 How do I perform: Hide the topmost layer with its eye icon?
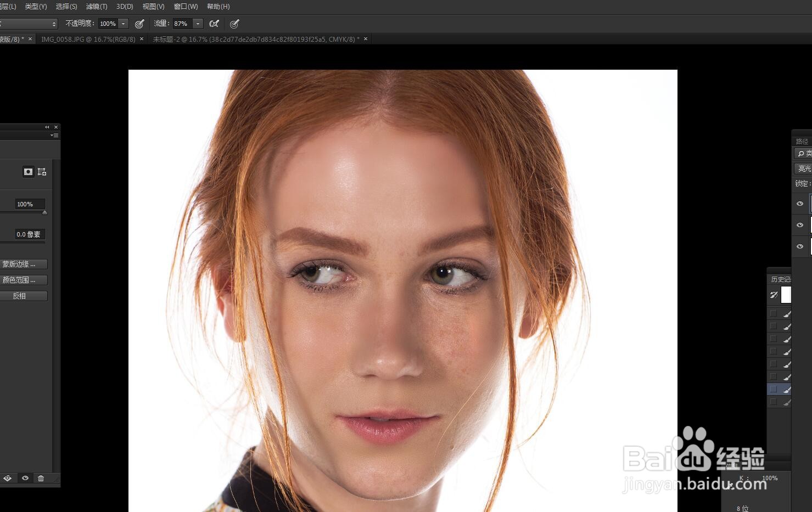800,204
